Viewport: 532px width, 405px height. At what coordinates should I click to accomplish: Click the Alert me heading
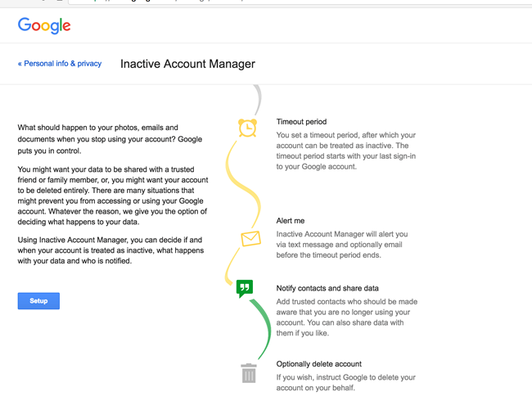[x=290, y=221]
